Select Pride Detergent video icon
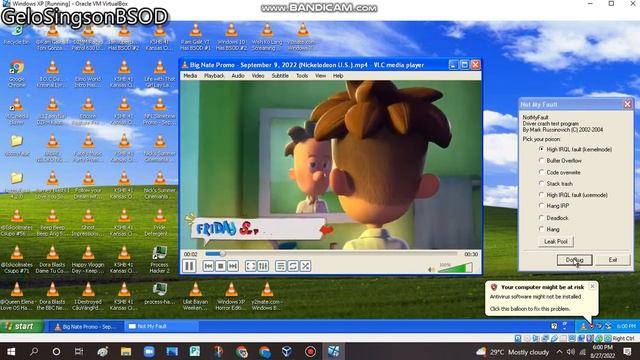This screenshot has width=640, height=360. (x=160, y=222)
